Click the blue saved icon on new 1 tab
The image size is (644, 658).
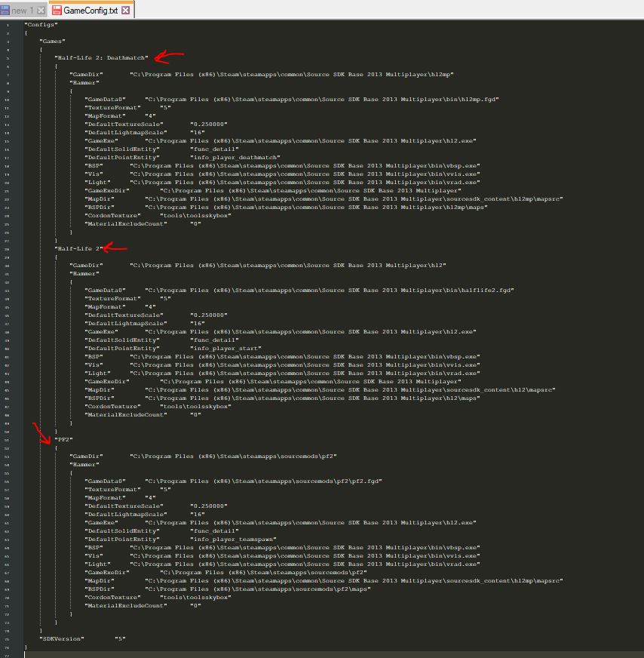[5, 11]
